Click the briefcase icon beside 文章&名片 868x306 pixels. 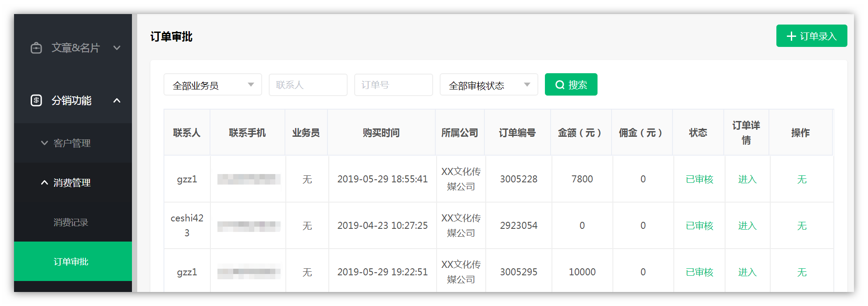point(36,48)
